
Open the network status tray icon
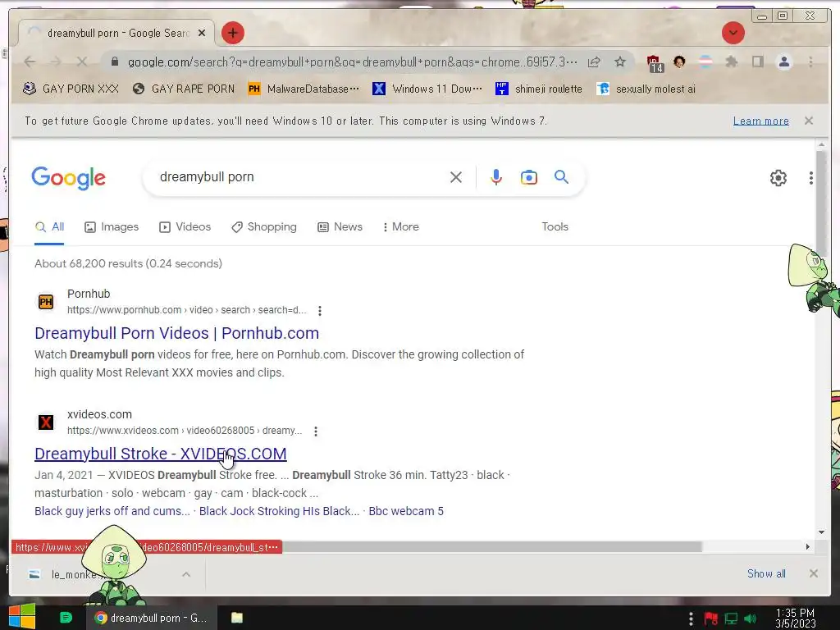(x=731, y=619)
